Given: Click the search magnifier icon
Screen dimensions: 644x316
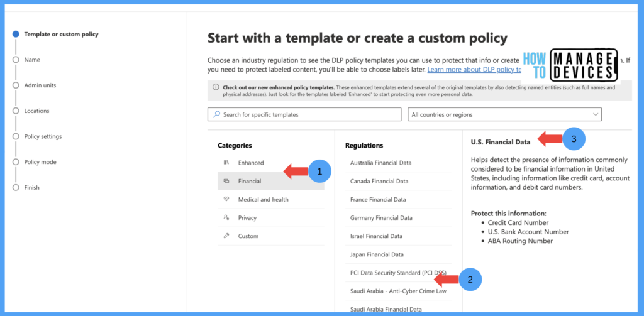Looking at the screenshot, I should click(216, 114).
